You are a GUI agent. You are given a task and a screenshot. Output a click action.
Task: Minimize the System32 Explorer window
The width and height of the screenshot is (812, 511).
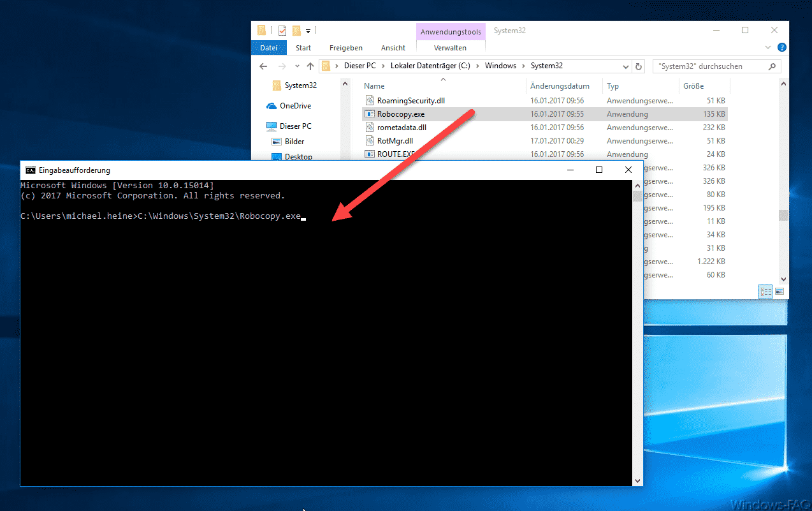pyautogui.click(x=716, y=30)
